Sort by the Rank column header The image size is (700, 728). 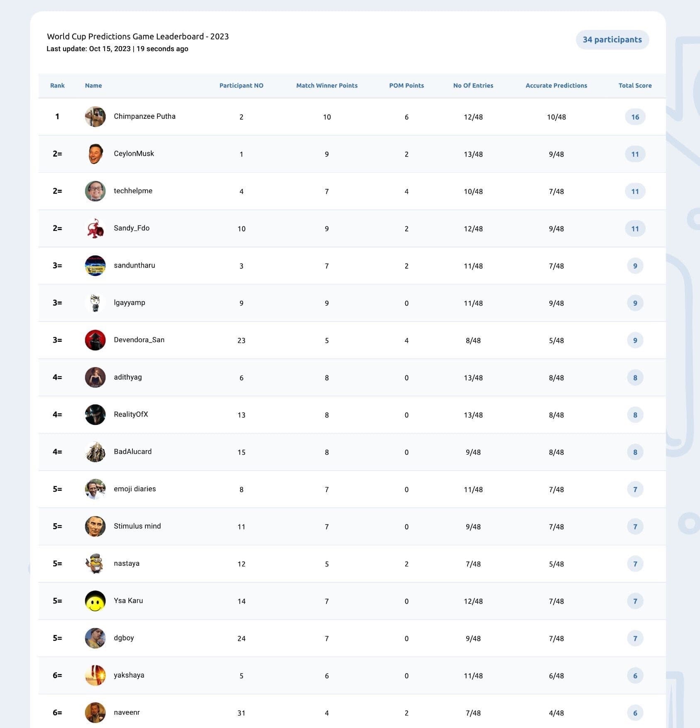point(57,86)
